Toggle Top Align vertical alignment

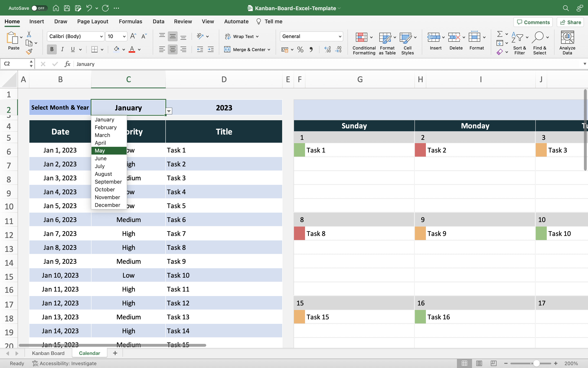[162, 36]
